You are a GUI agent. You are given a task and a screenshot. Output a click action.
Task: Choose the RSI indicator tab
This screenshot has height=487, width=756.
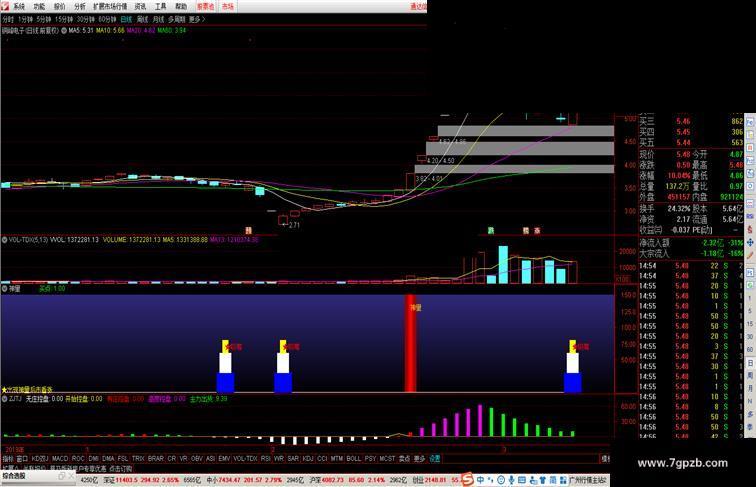(x=266, y=459)
